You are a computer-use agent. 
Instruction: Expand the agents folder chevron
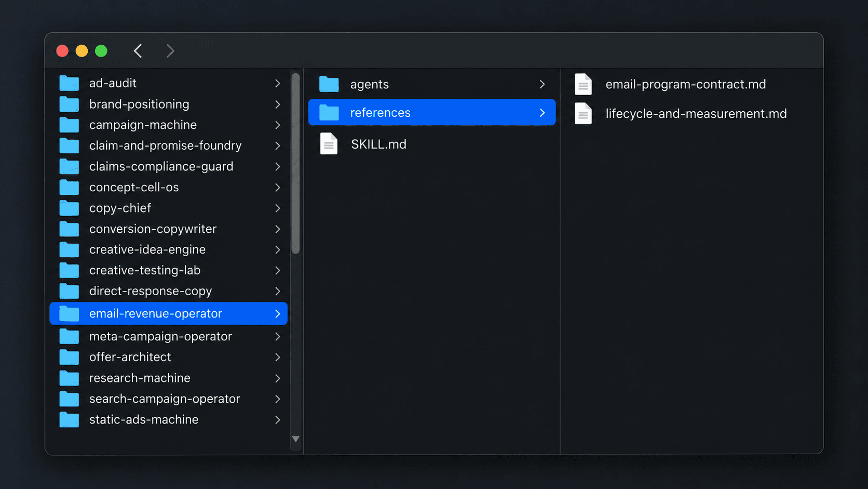[x=542, y=84]
